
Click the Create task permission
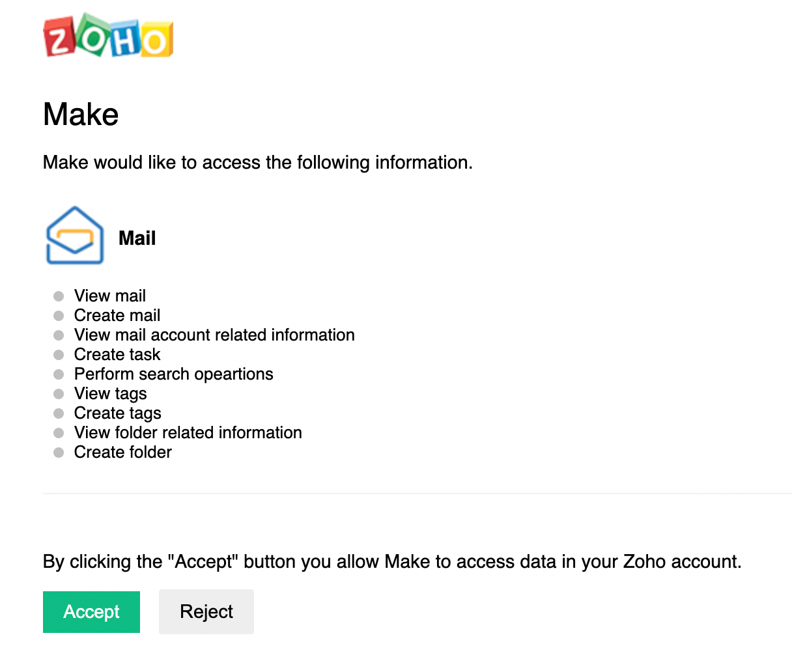pyautogui.click(x=117, y=354)
